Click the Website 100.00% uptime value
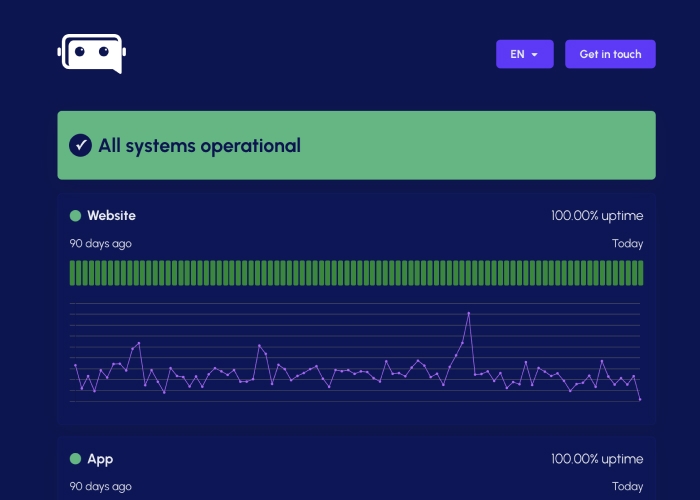 click(597, 216)
